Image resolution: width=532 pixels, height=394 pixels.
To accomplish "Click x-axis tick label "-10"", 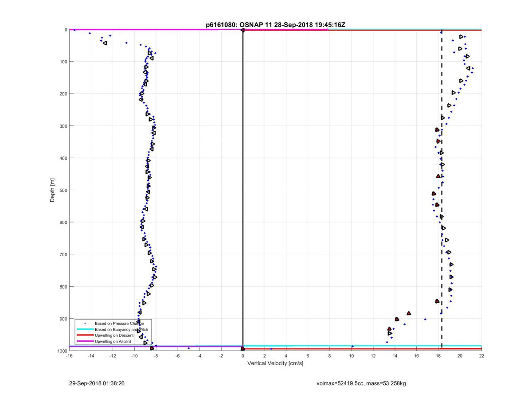I will click(x=134, y=356).
